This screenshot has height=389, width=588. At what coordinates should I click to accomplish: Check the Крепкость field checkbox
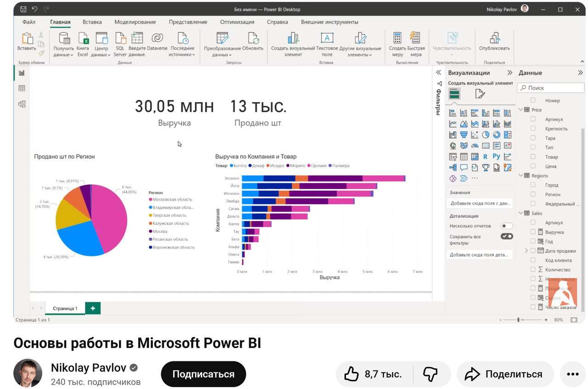pyautogui.click(x=533, y=128)
